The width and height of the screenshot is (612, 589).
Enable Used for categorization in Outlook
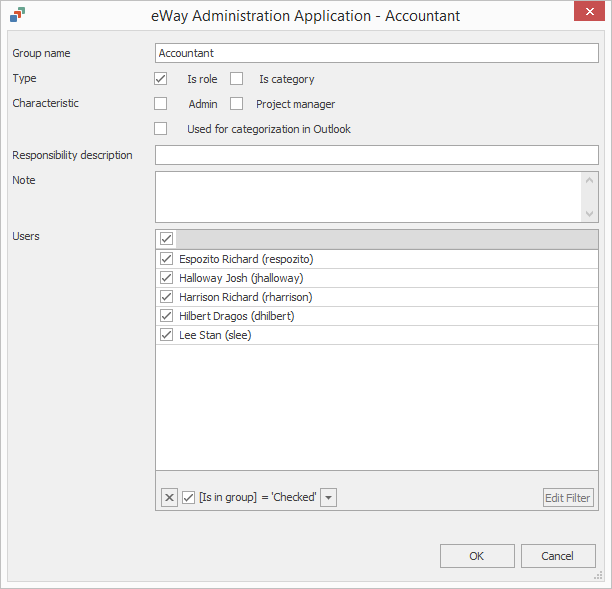pos(160,128)
